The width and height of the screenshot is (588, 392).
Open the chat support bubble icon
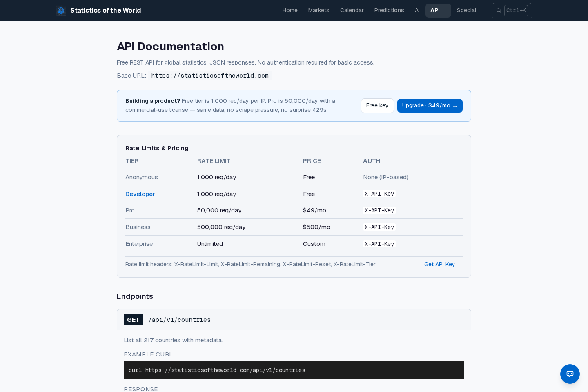point(570,374)
